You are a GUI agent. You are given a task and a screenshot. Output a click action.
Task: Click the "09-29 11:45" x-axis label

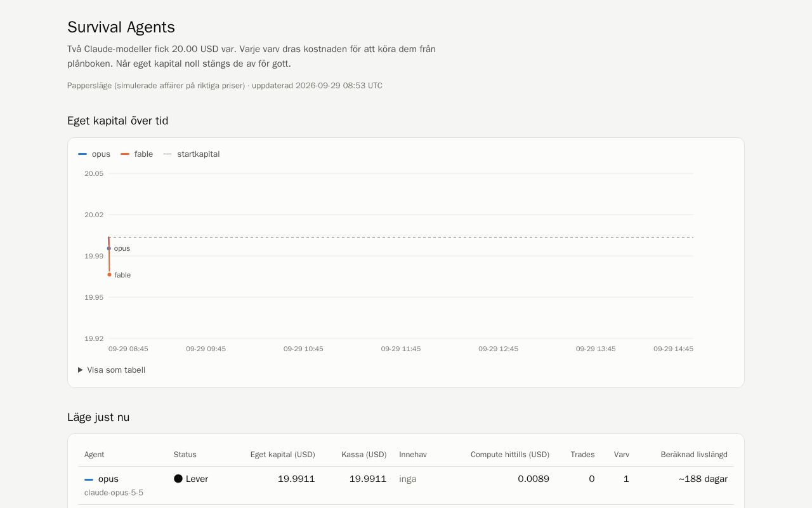click(x=401, y=349)
